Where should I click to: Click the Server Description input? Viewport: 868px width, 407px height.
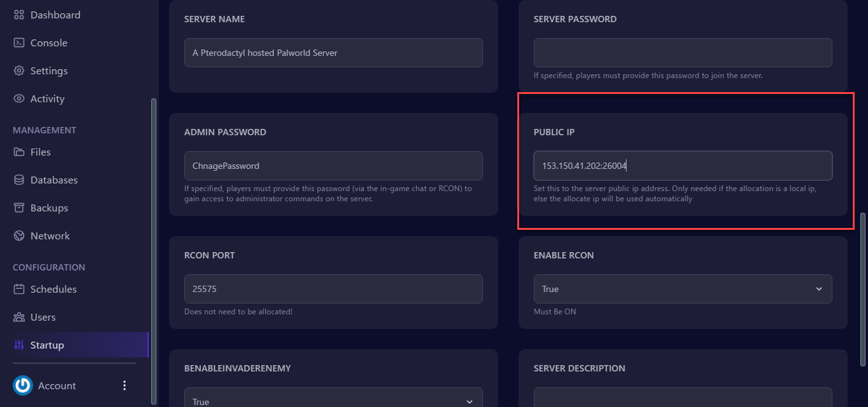coord(683,397)
